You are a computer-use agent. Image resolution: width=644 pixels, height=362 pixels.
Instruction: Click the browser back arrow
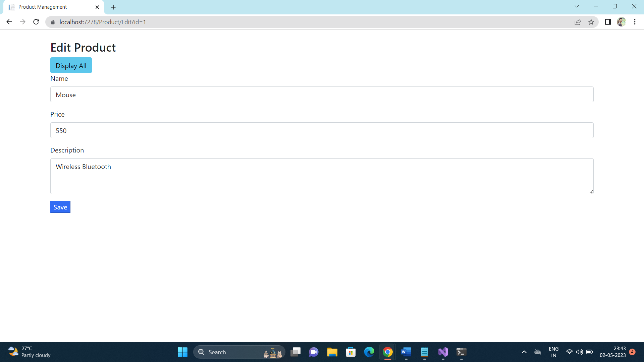[x=9, y=22]
